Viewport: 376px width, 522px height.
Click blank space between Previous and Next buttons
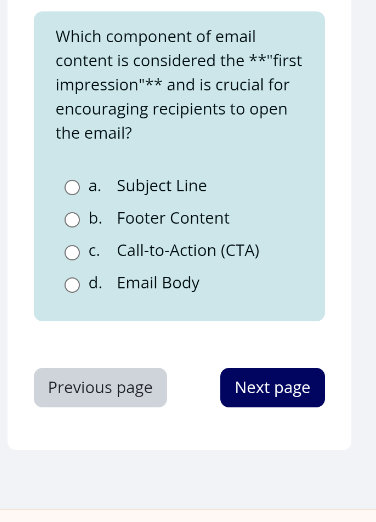click(193, 387)
